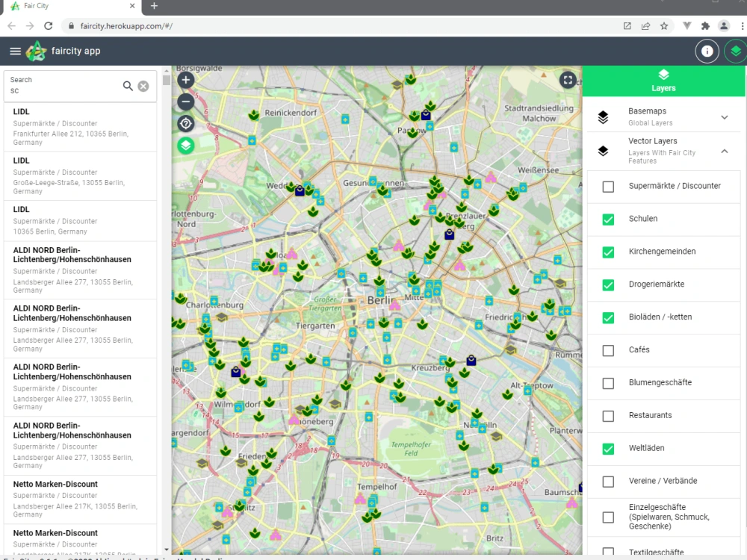Enable the Cafés layer checkbox
The height and width of the screenshot is (560, 747).
pyautogui.click(x=607, y=350)
